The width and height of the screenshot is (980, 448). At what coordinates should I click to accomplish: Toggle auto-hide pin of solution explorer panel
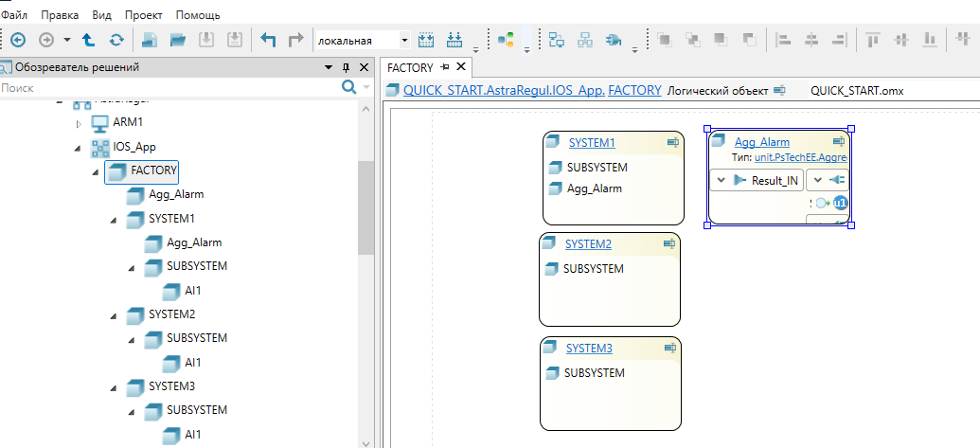point(346,67)
